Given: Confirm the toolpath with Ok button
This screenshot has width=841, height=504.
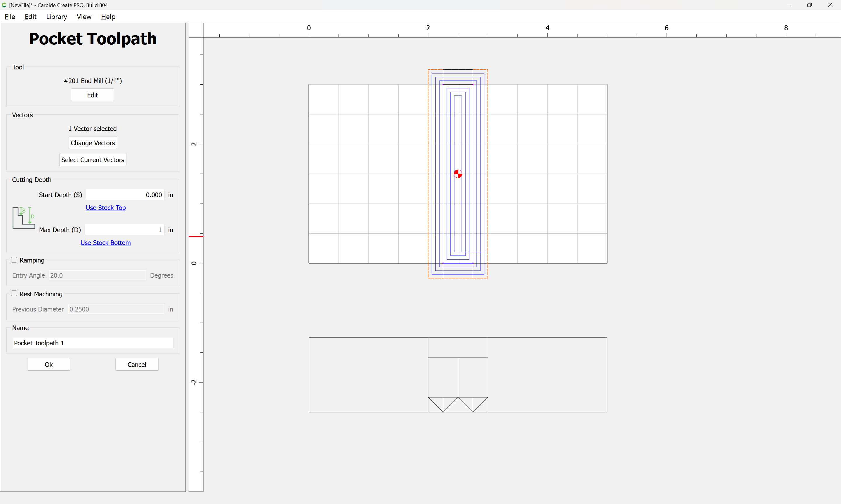Looking at the screenshot, I should (48, 364).
